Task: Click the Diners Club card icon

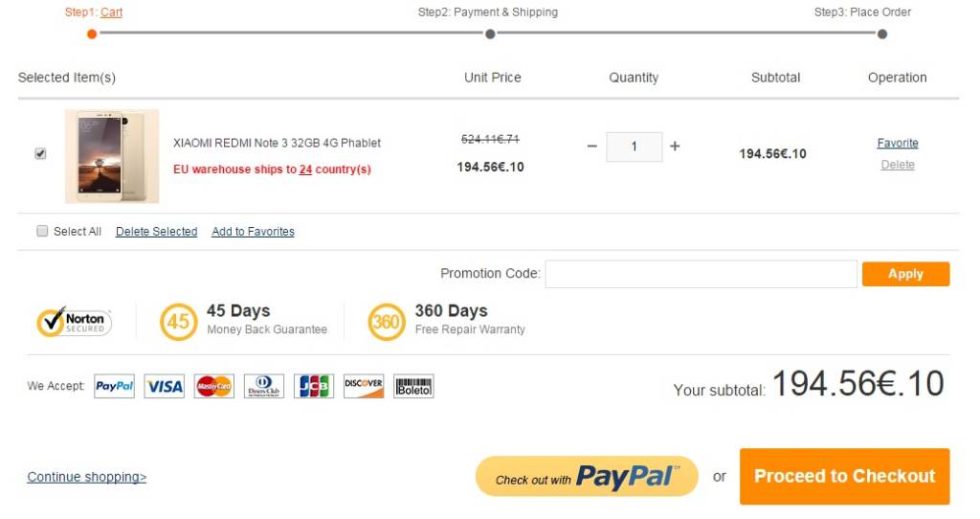Action: [x=264, y=386]
